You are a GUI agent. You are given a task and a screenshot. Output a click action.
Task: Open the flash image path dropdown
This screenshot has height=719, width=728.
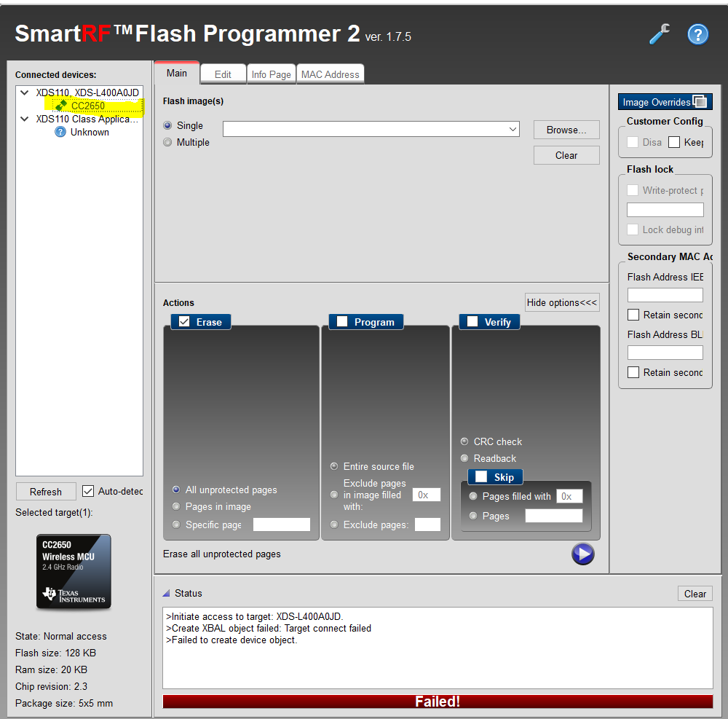point(513,129)
